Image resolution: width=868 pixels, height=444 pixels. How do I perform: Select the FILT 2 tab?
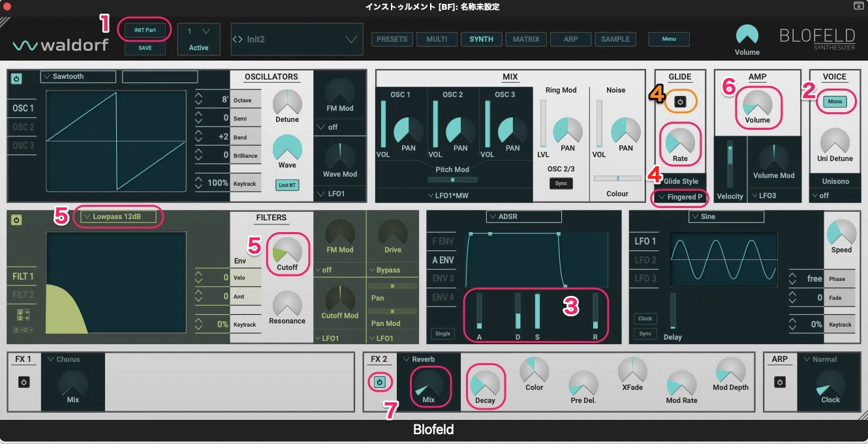click(23, 295)
